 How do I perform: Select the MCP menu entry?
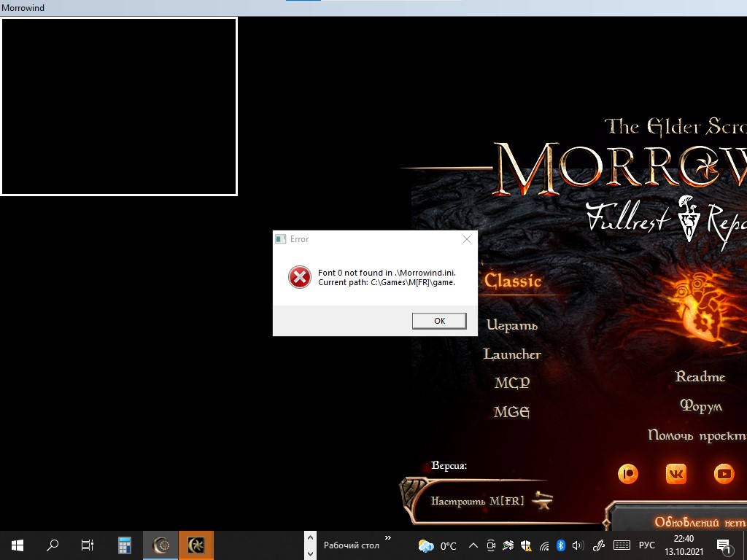click(512, 383)
